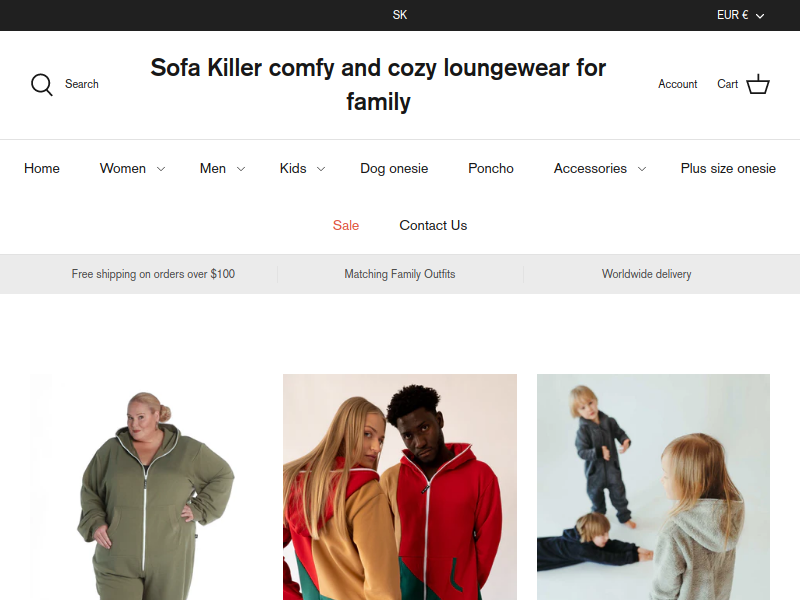Open the red Sale link
The image size is (800, 600).
[346, 226]
